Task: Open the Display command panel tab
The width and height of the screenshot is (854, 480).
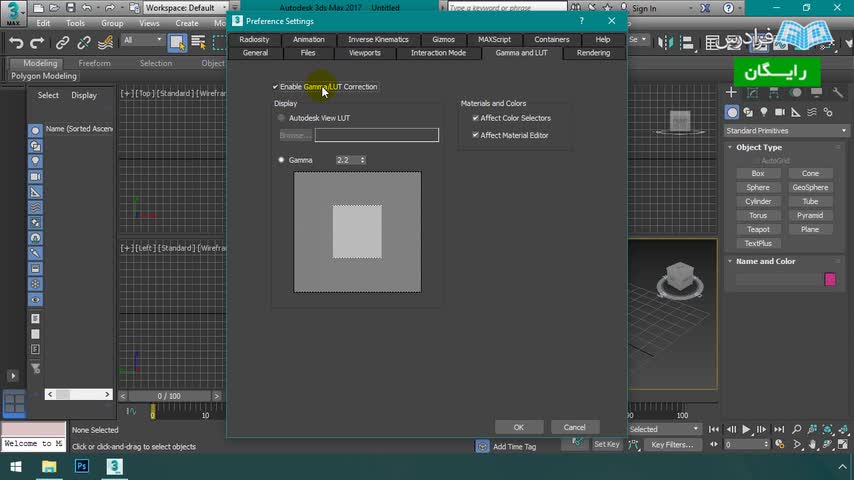Action: [x=816, y=93]
